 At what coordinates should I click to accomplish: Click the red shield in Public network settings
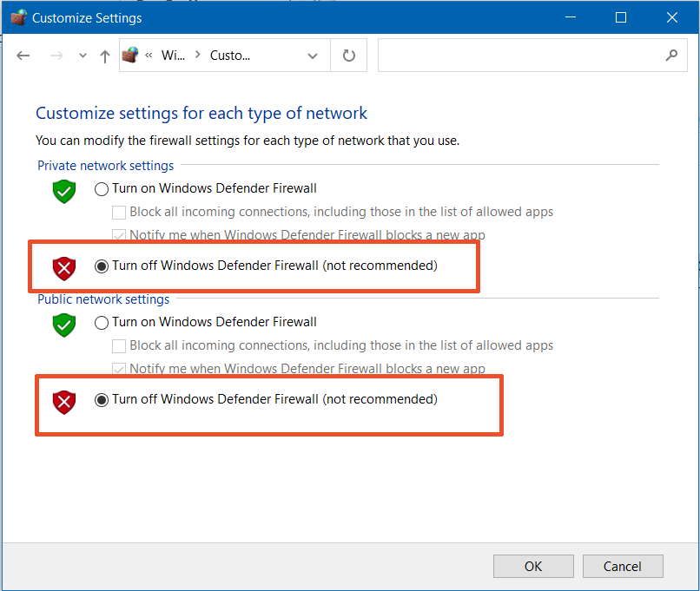click(x=64, y=403)
